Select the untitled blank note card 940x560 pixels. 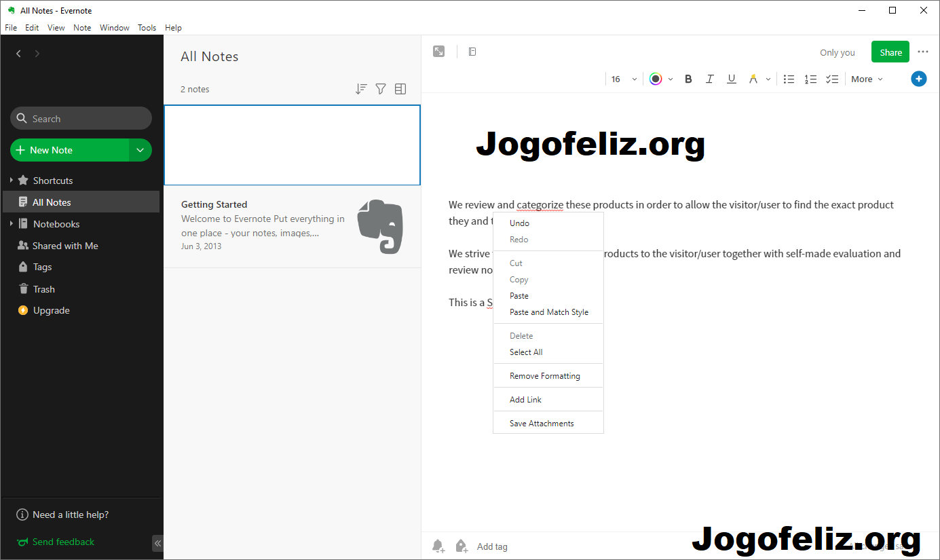click(x=292, y=145)
